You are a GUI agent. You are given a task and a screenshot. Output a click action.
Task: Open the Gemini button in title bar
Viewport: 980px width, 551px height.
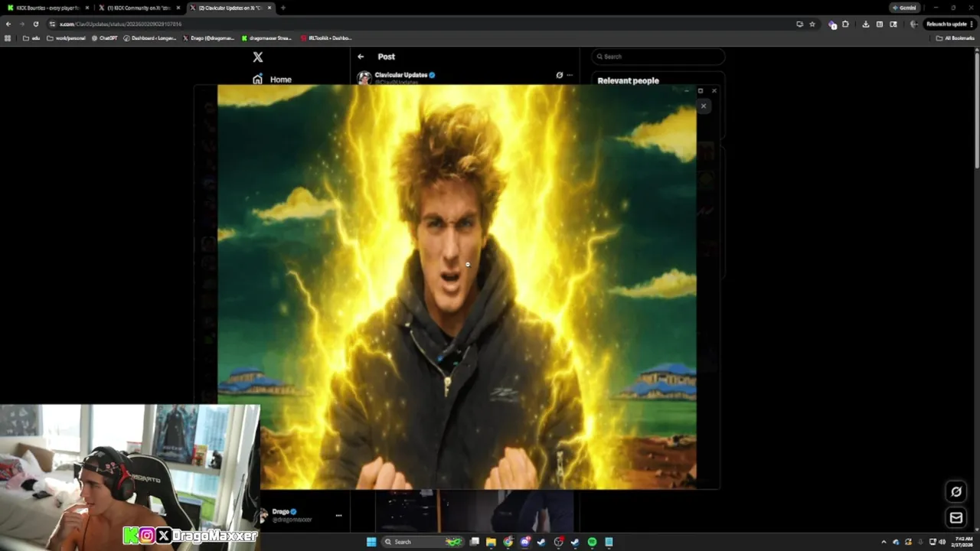pyautogui.click(x=903, y=8)
